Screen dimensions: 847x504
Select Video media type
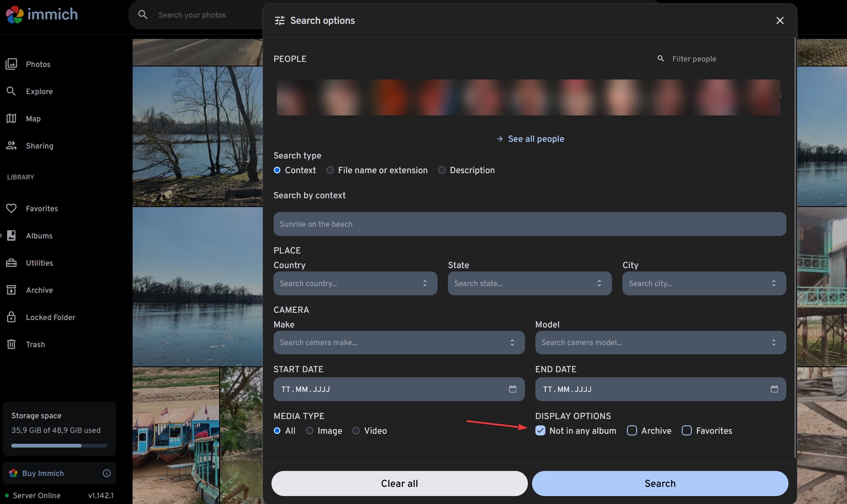pos(356,430)
